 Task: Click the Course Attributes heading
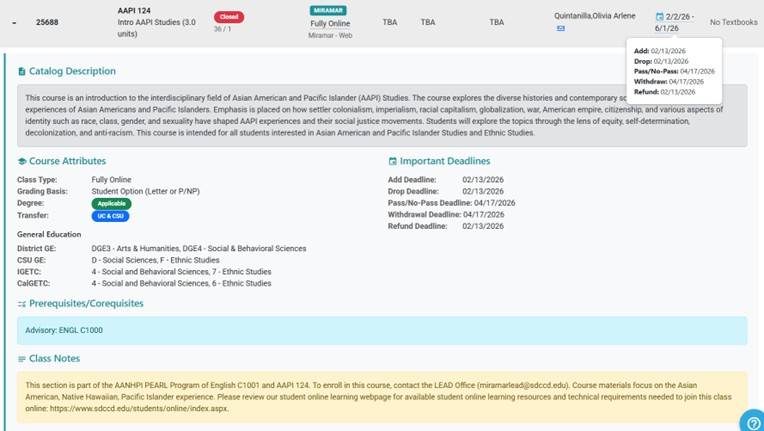coord(67,161)
